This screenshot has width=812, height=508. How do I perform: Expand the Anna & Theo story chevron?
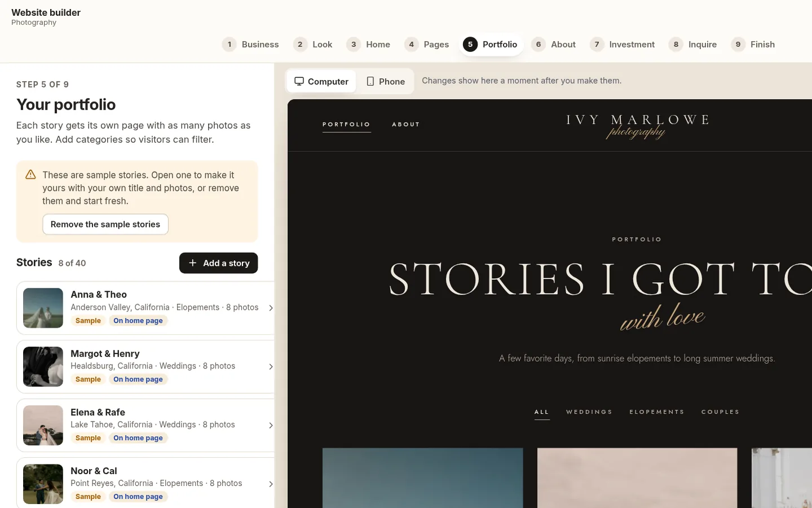pos(271,308)
